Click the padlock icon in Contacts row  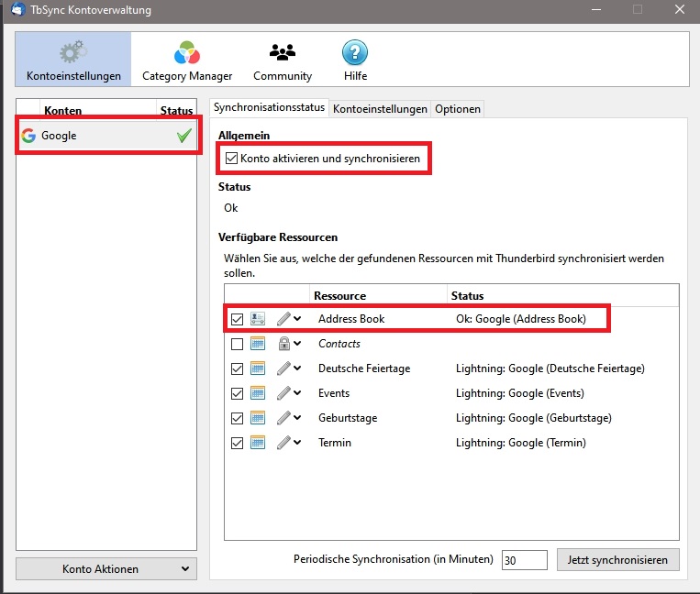coord(283,344)
